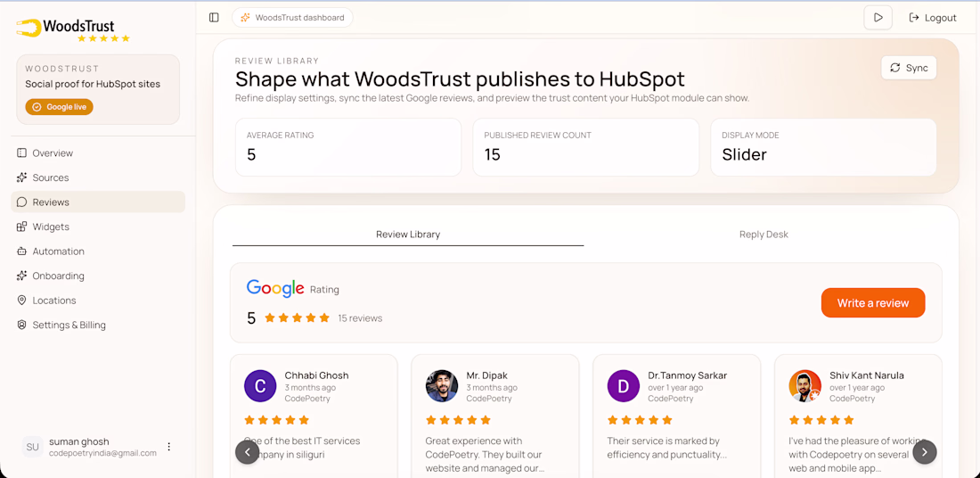Click the suman ghosh user name
This screenshot has height=478, width=980.
click(x=78, y=441)
